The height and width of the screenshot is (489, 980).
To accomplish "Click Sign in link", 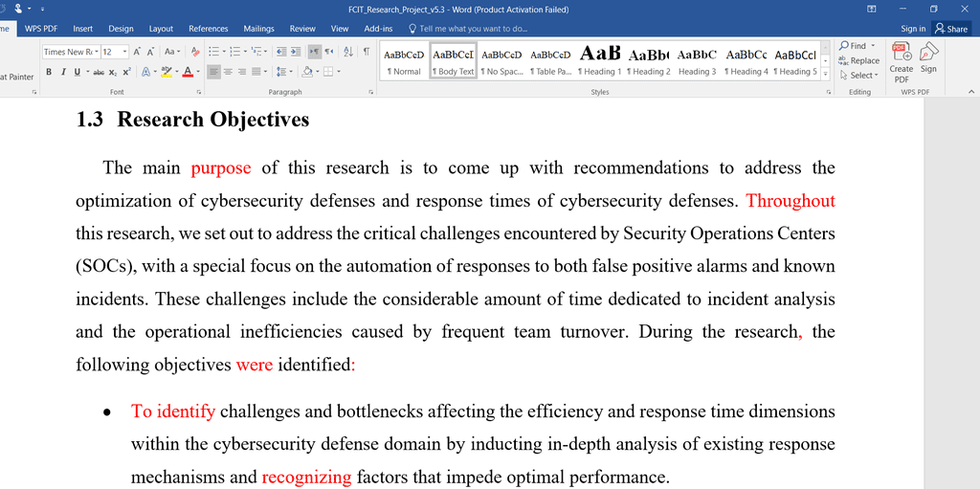I will (x=913, y=29).
